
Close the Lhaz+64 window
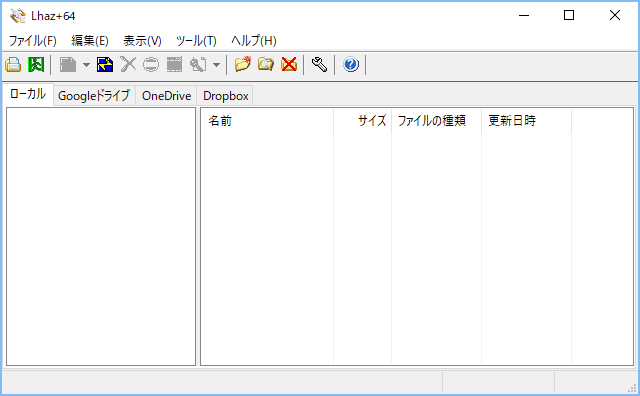tap(615, 16)
